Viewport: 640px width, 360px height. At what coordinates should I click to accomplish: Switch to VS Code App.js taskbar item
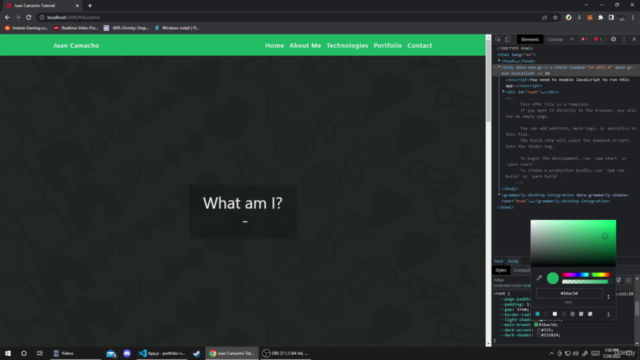tap(162, 353)
